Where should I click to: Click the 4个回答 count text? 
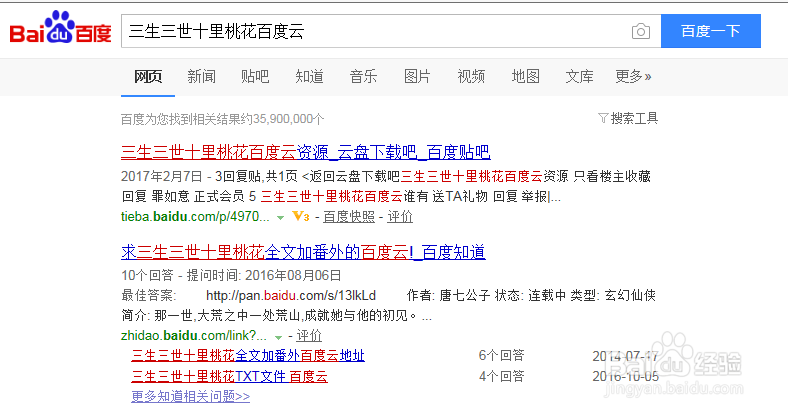pos(501,376)
